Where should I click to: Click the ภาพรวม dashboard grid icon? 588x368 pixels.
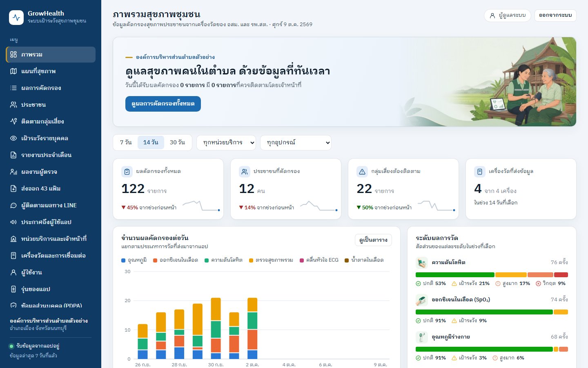13,54
